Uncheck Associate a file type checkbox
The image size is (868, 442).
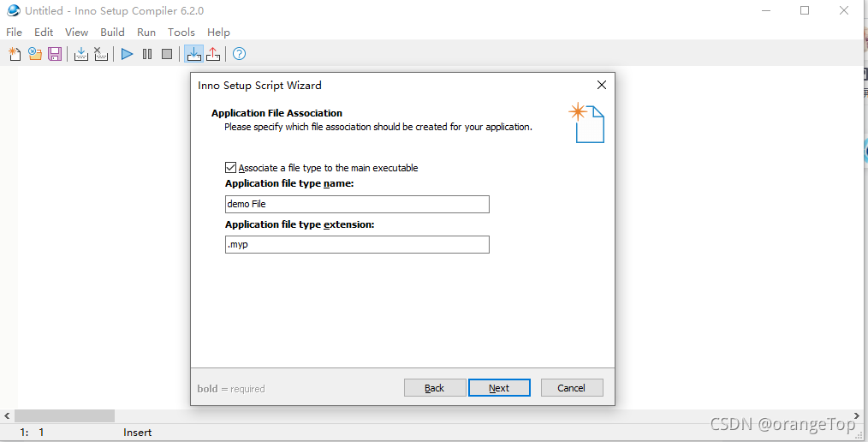tap(231, 167)
